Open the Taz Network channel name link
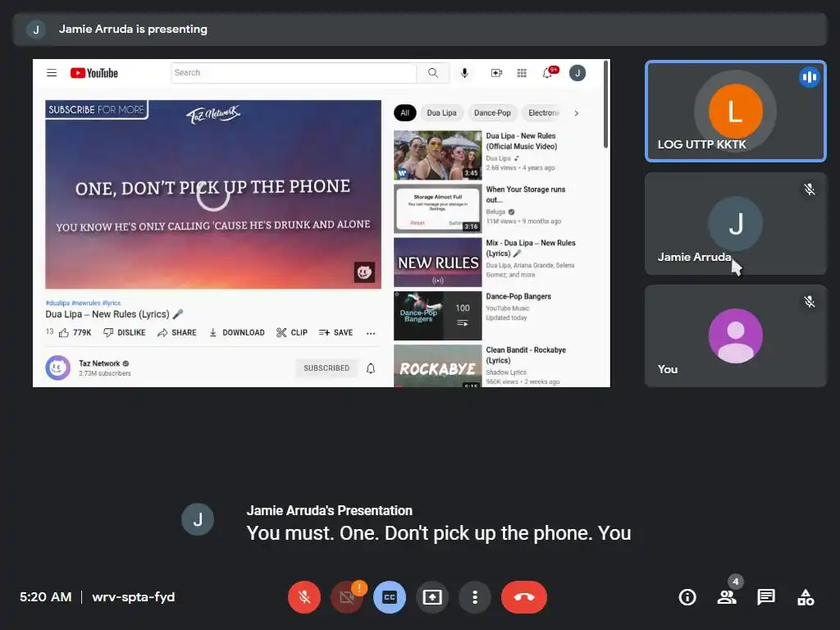The height and width of the screenshot is (630, 840). coord(99,363)
